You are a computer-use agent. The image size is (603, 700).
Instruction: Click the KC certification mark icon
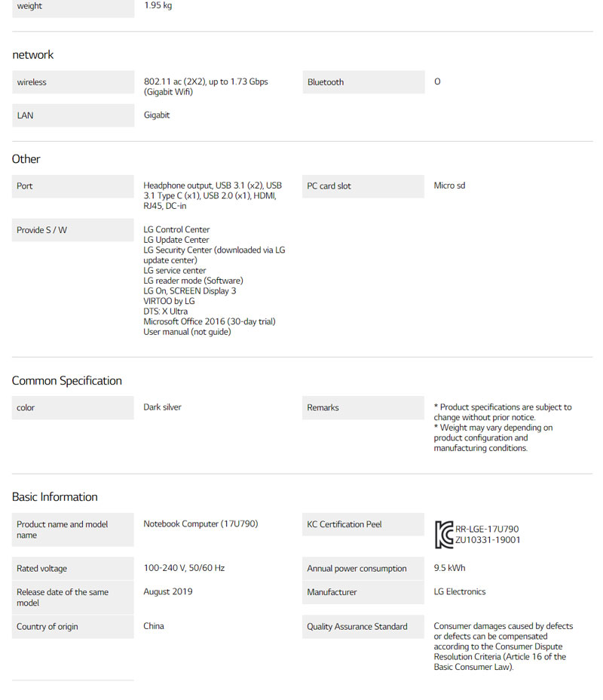click(x=444, y=535)
